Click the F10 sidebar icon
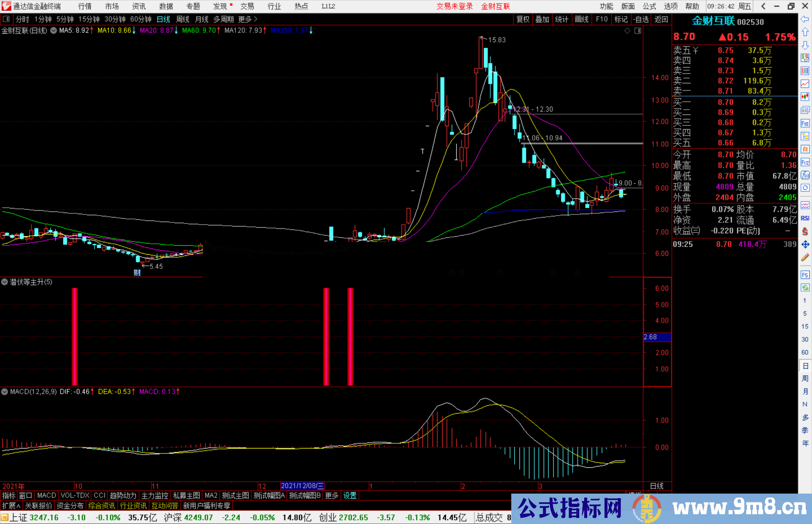The height and width of the screenshot is (524, 812). [x=805, y=123]
